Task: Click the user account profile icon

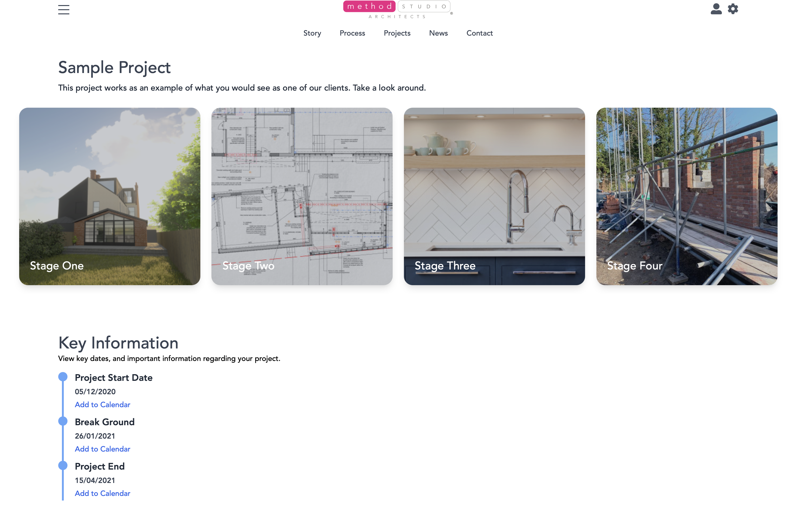Action: tap(716, 9)
